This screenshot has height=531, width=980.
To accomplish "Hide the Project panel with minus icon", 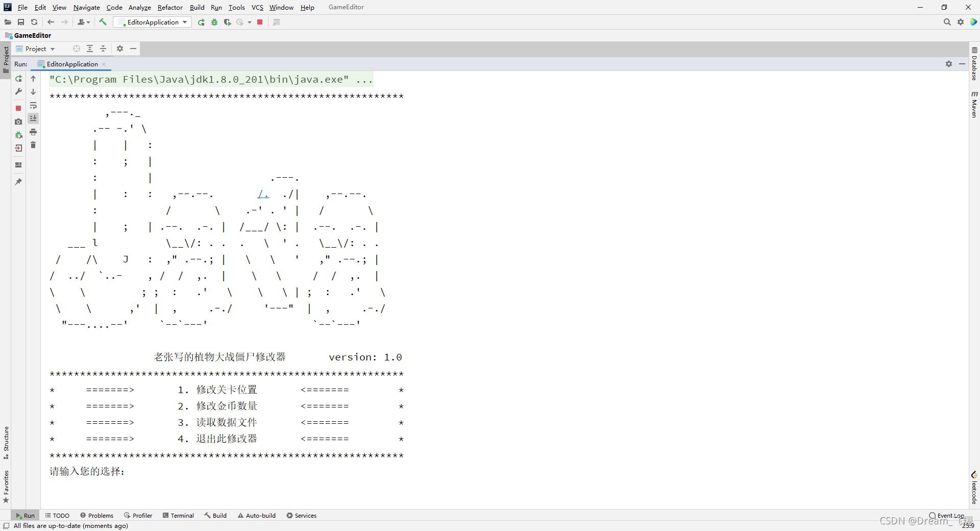I will (x=133, y=49).
